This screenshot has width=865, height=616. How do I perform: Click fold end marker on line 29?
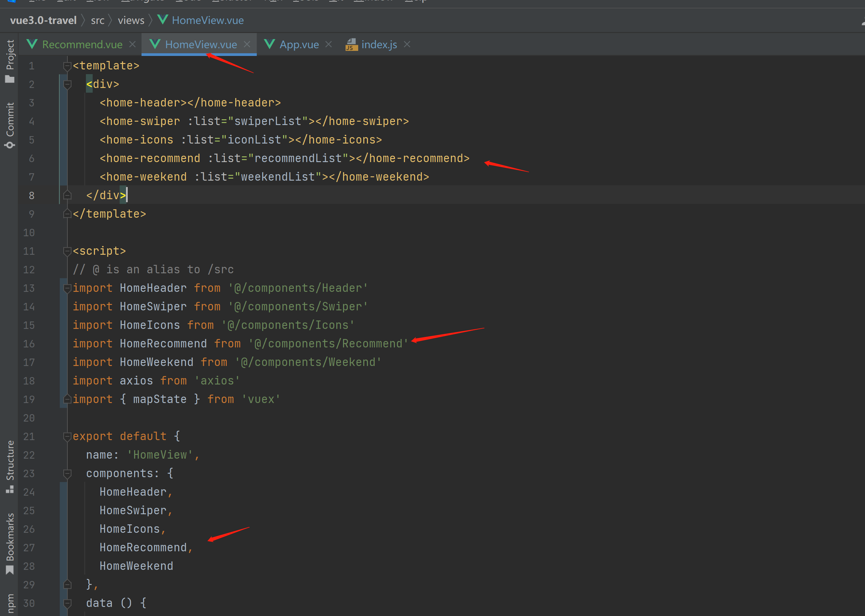coord(67,585)
